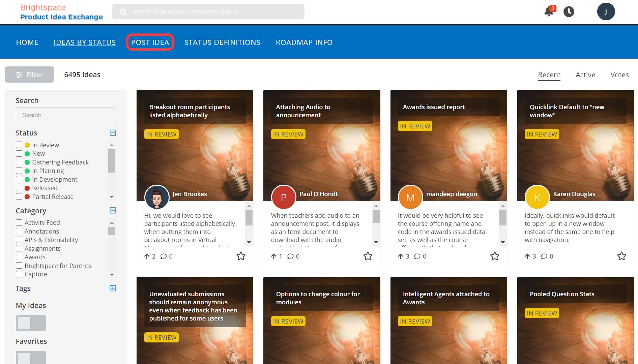Enable the Assignments category checkbox
Screen dimensions: 638x364
point(19,248)
